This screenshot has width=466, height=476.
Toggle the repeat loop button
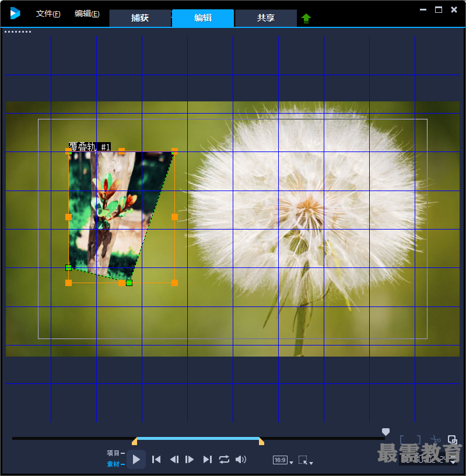click(x=224, y=459)
